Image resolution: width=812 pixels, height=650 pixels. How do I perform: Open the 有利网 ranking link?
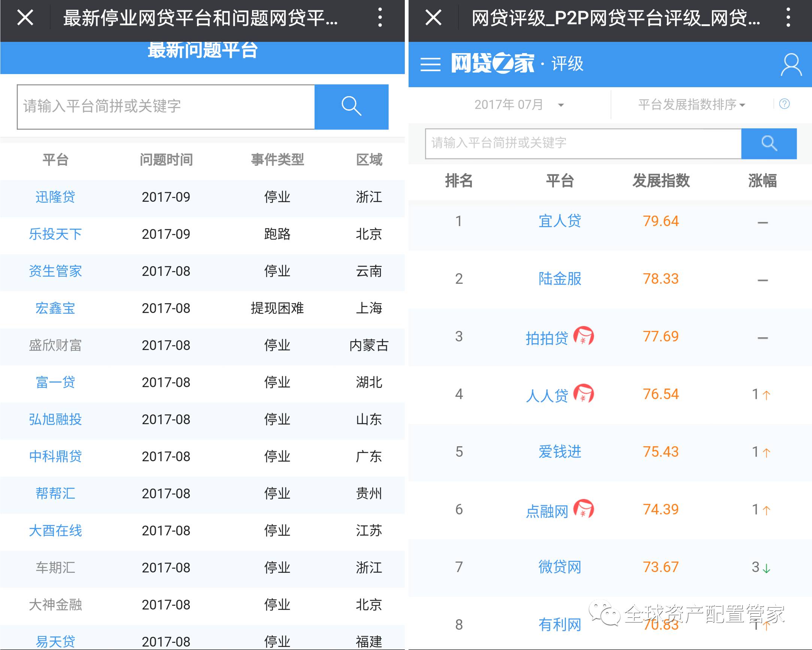pyautogui.click(x=560, y=625)
